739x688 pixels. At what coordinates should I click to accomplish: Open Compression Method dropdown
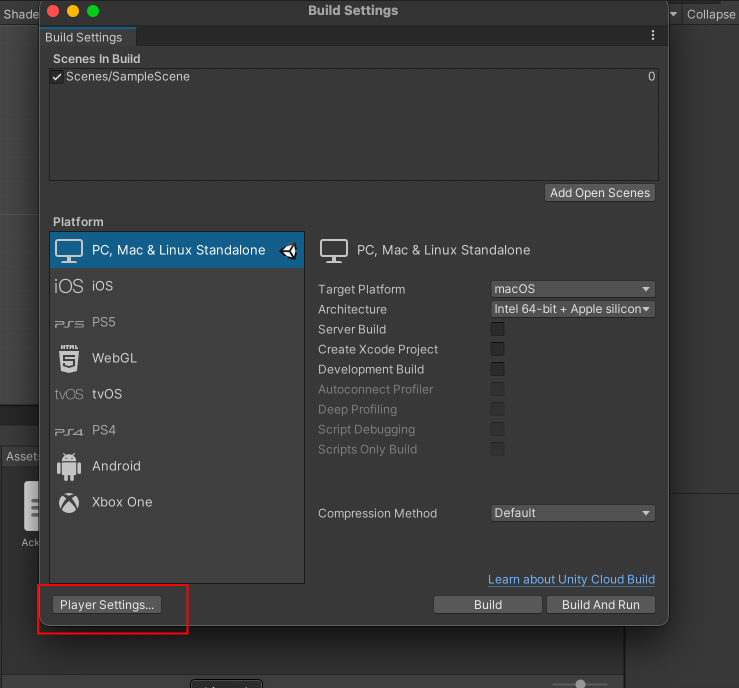pos(573,513)
